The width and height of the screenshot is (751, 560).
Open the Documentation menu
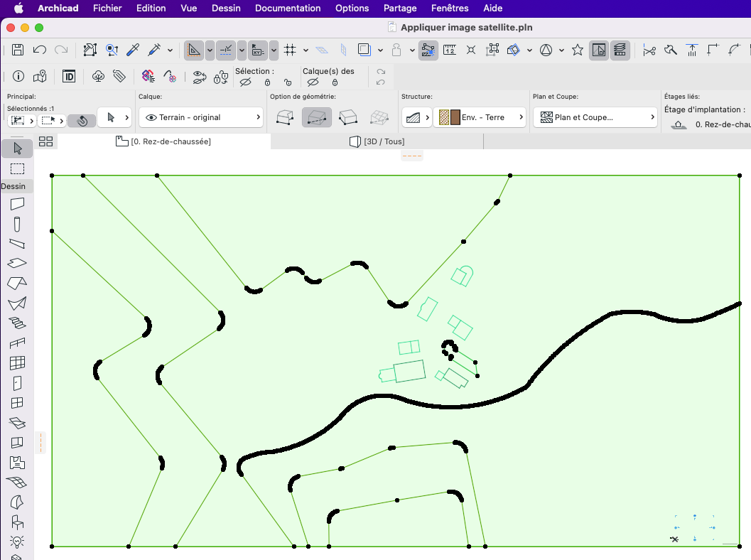coord(288,8)
